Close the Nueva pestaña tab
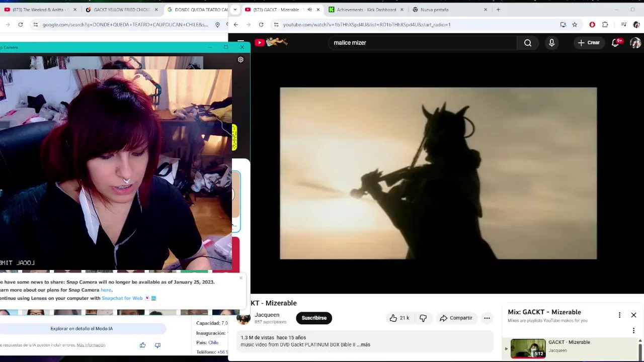 point(486,10)
